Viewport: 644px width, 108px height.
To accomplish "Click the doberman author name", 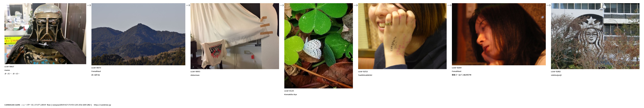I will pos(195,75).
